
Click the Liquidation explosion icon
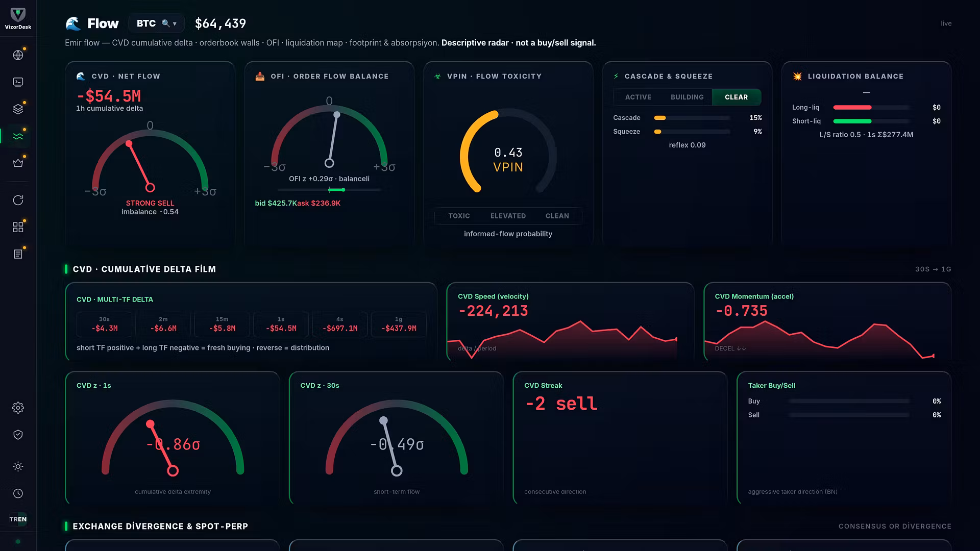tap(797, 76)
